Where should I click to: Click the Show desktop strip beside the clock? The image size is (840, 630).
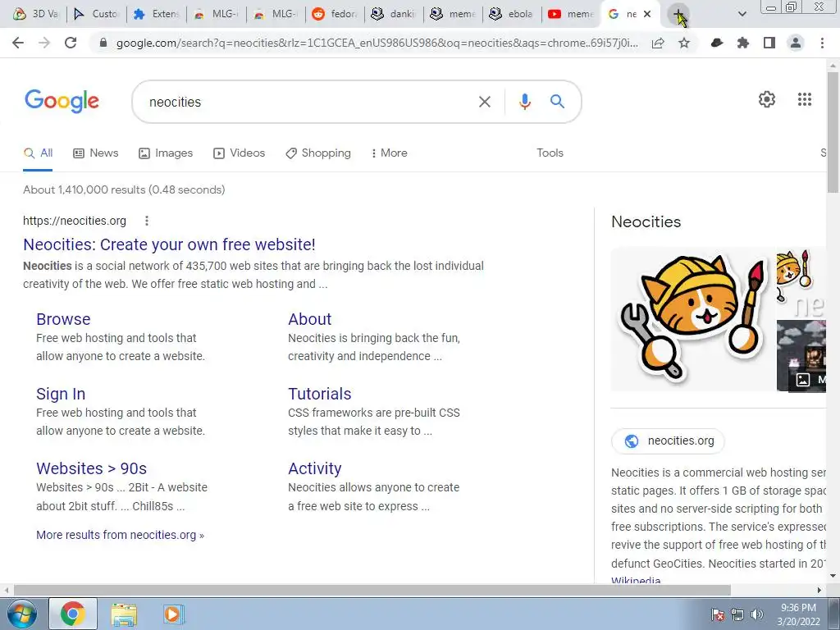tap(834, 614)
